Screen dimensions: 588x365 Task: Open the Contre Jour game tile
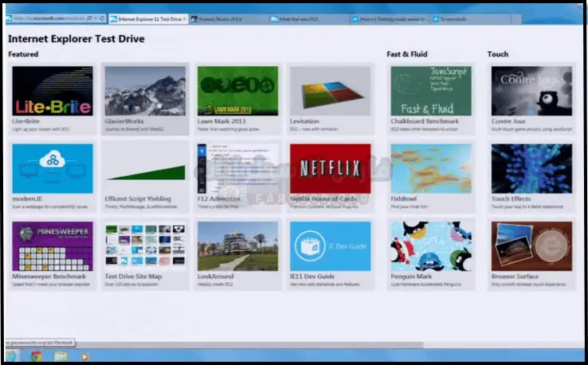531,91
